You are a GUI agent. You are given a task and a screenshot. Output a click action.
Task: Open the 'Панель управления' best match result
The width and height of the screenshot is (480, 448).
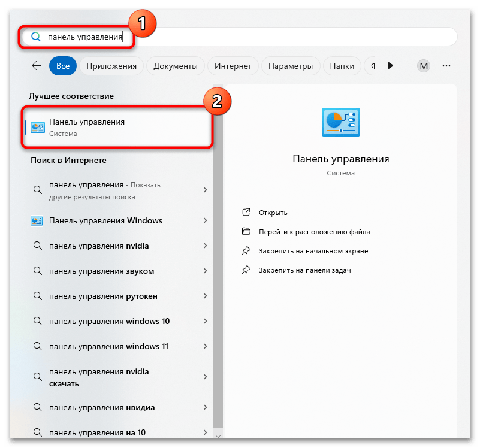coord(117,128)
